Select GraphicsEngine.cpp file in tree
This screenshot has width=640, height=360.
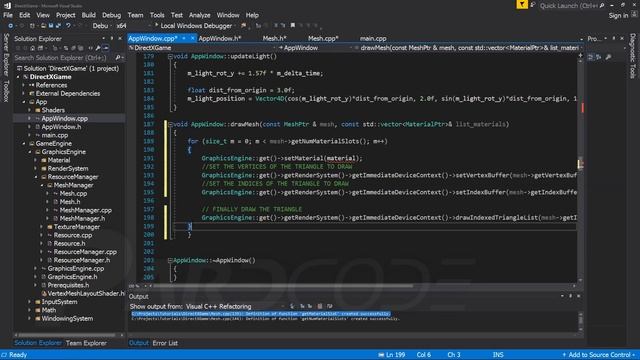pos(76,269)
